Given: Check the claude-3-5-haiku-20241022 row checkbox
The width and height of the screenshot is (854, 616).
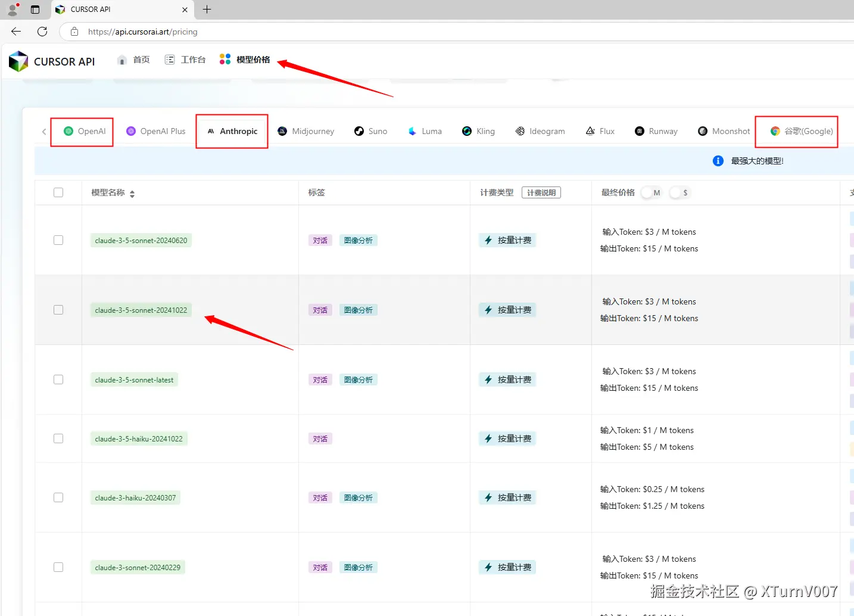Looking at the screenshot, I should tap(58, 438).
